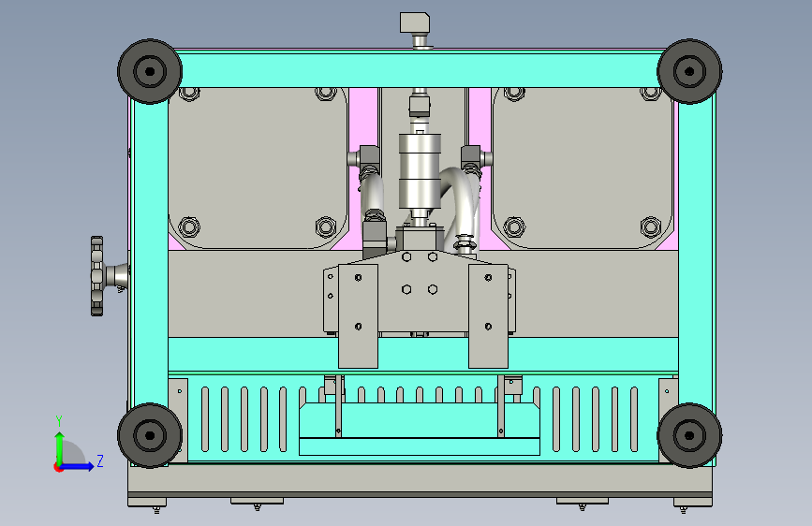Click the blue Z axis of the triad
Viewport: 812px width, 526px height.
pos(78,466)
